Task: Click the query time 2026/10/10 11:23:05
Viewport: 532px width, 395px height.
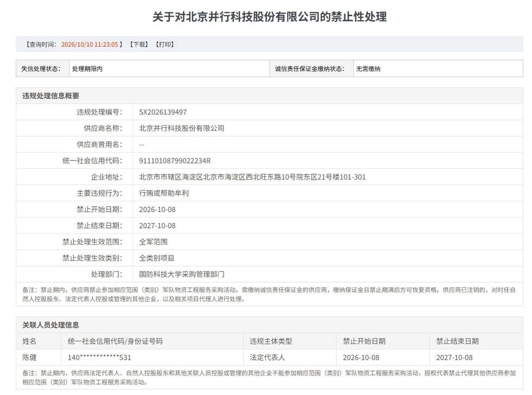Action: pos(90,44)
